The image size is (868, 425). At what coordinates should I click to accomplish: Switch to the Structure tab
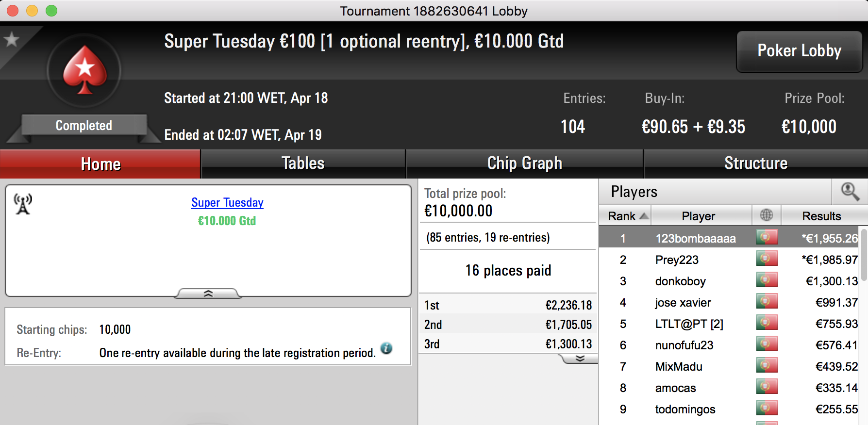pos(756,163)
